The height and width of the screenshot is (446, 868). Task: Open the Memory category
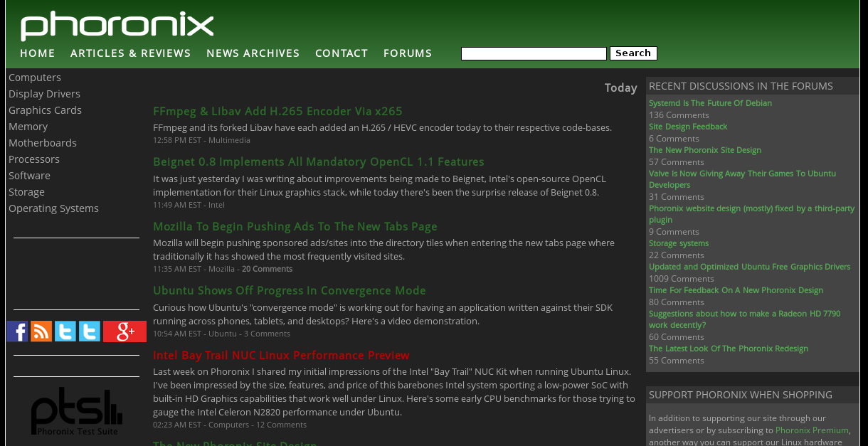coord(28,127)
